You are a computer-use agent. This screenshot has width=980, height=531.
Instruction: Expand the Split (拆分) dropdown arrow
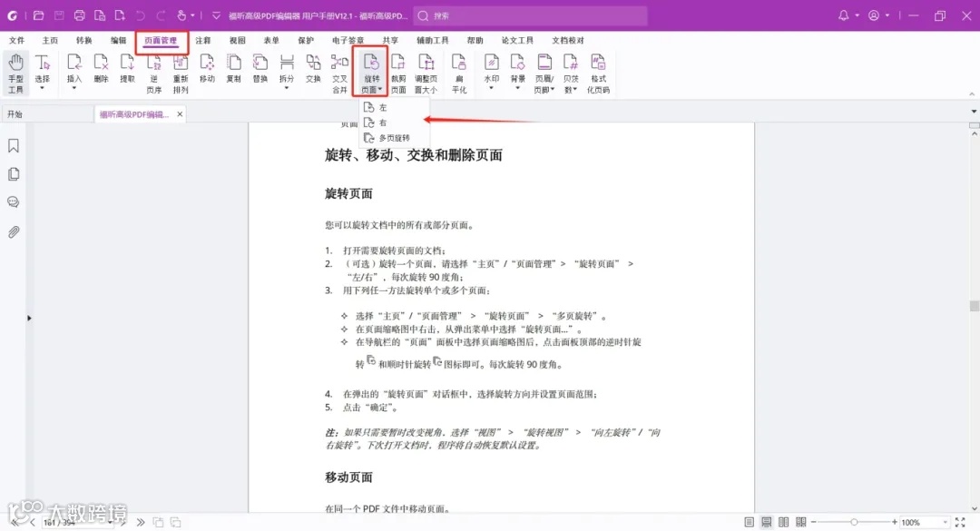pos(287,88)
